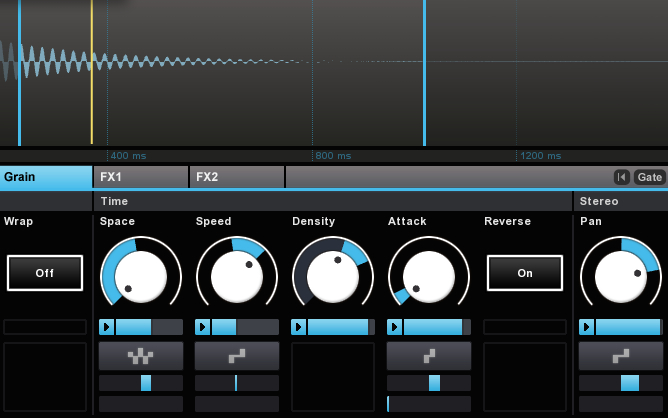Click the Attack modulation step icon
Viewport: 668px width, 418px height.
(429, 356)
